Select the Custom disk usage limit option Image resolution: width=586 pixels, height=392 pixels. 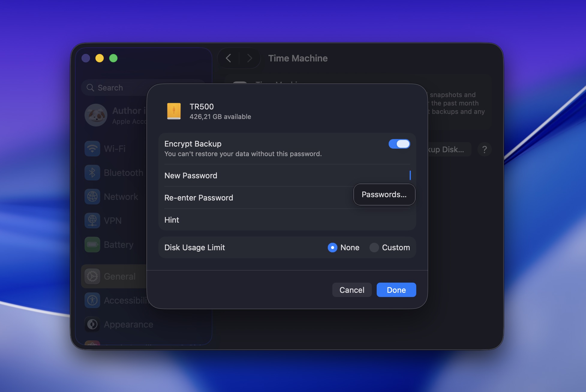374,248
